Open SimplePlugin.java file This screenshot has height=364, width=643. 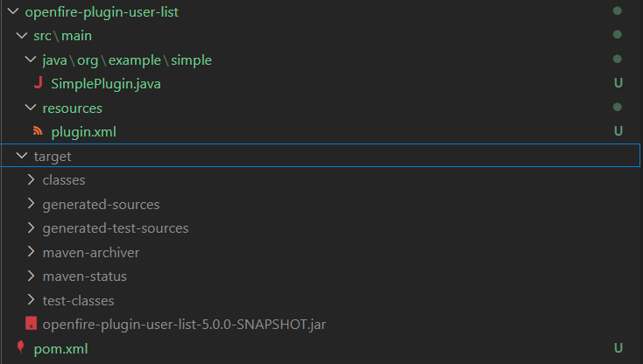pos(106,84)
